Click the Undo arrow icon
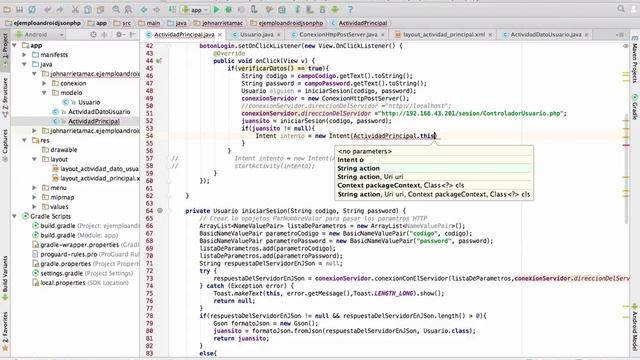 (47, 9)
